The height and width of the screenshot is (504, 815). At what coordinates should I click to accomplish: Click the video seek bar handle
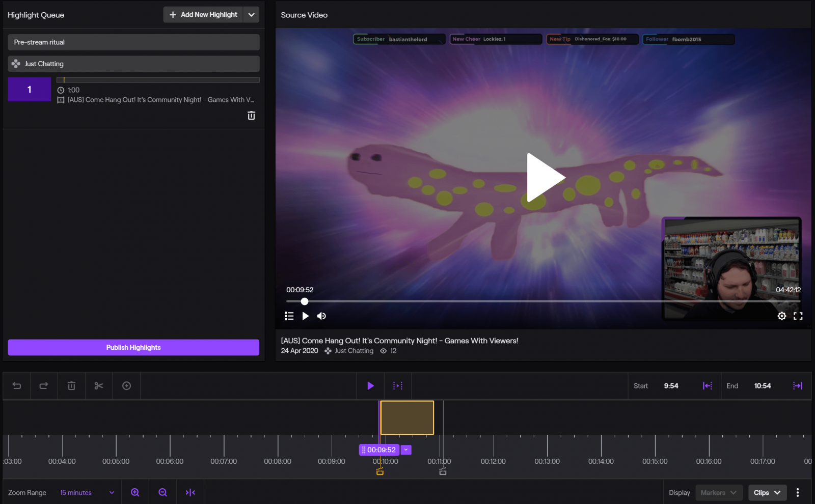[305, 301]
